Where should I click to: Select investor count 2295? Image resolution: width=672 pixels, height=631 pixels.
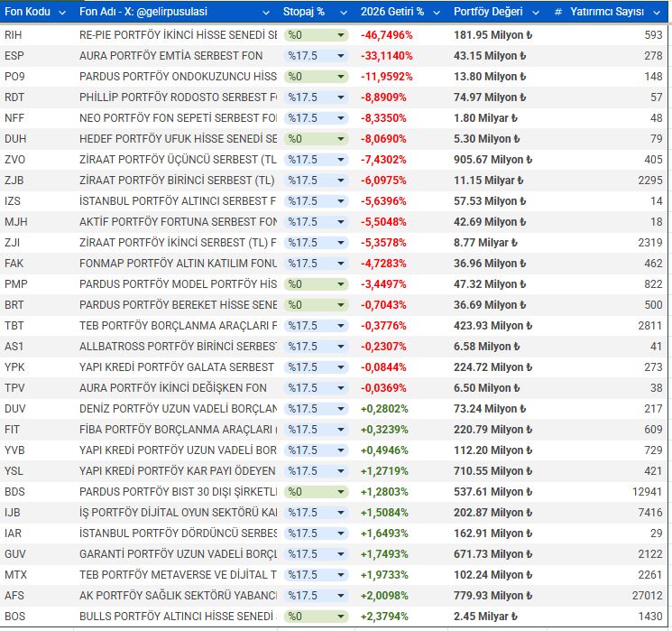[x=650, y=181]
